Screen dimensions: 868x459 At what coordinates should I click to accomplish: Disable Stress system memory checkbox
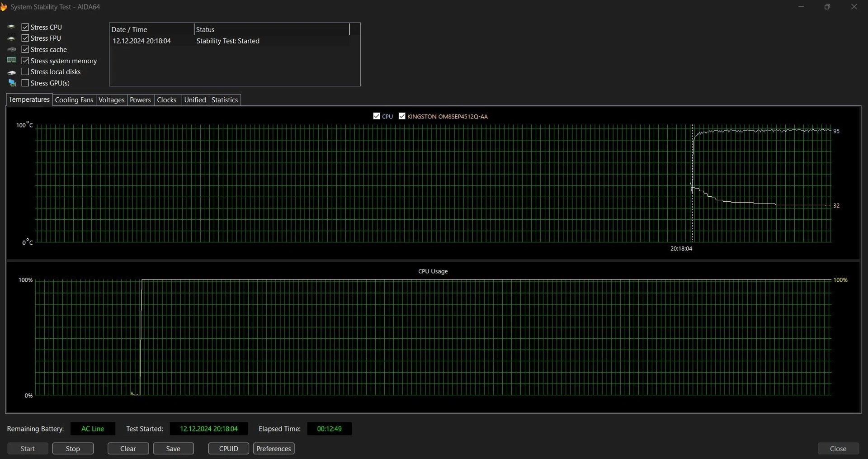coord(25,61)
